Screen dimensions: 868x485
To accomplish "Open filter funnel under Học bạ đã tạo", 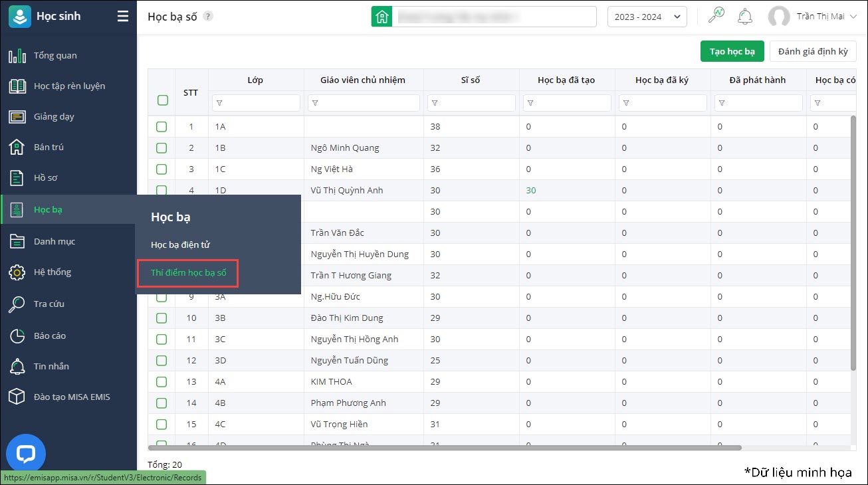I will tap(530, 103).
